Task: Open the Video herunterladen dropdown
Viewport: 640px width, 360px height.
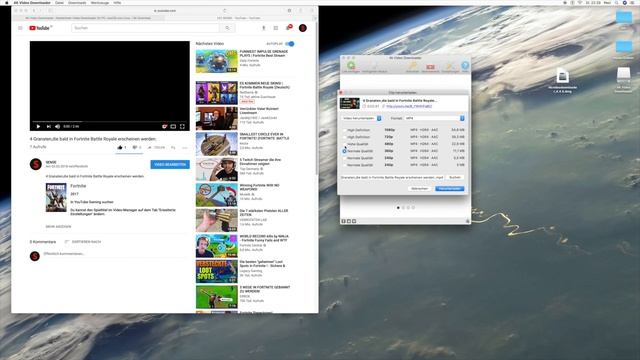Action: point(361,118)
